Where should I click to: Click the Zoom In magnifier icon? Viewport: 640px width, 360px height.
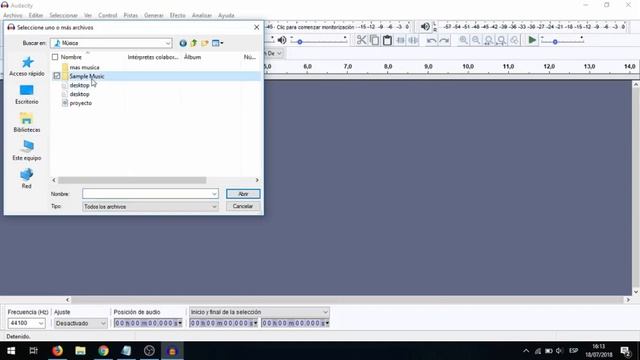(x=463, y=40)
